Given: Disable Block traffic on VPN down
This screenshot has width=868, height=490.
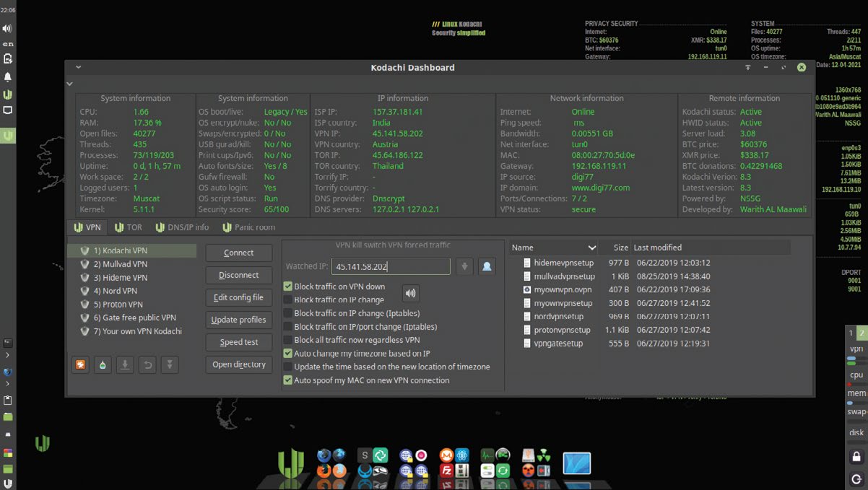Looking at the screenshot, I should (288, 286).
